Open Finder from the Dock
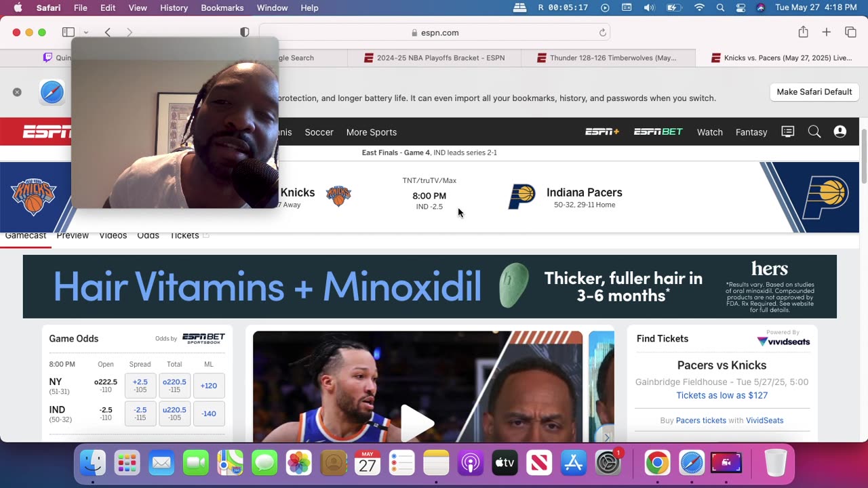 [x=93, y=463]
